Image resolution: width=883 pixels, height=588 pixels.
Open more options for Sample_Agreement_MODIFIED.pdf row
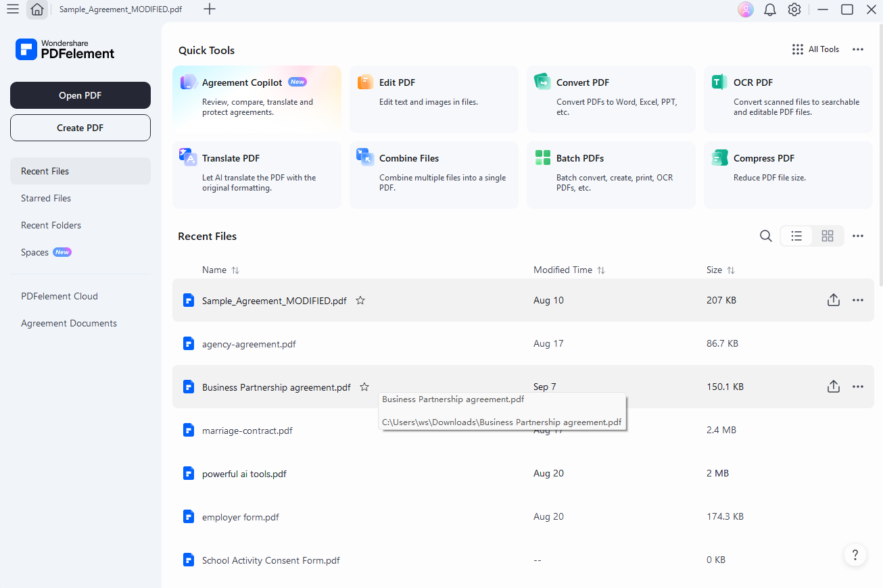pos(858,300)
